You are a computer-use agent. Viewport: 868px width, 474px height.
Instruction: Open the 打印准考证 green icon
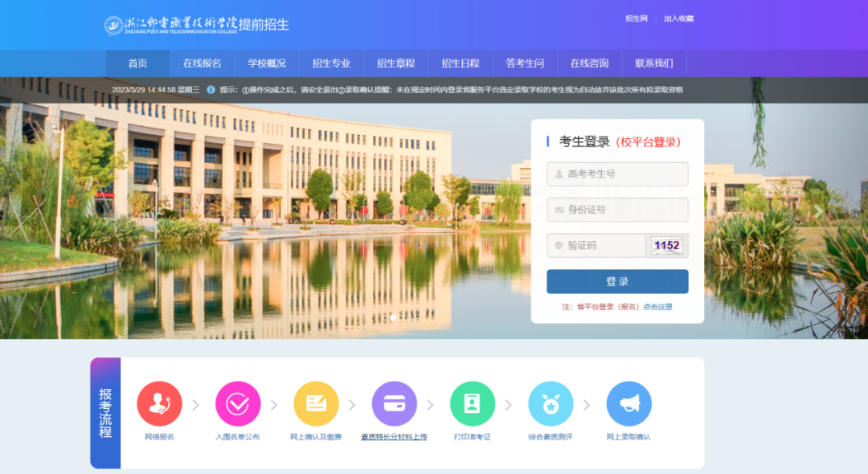pyautogui.click(x=472, y=403)
